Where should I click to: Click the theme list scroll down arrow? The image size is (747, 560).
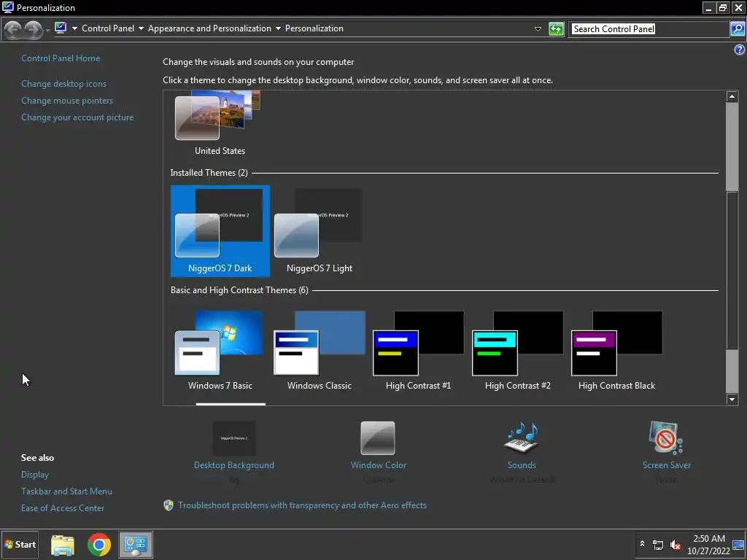point(732,400)
